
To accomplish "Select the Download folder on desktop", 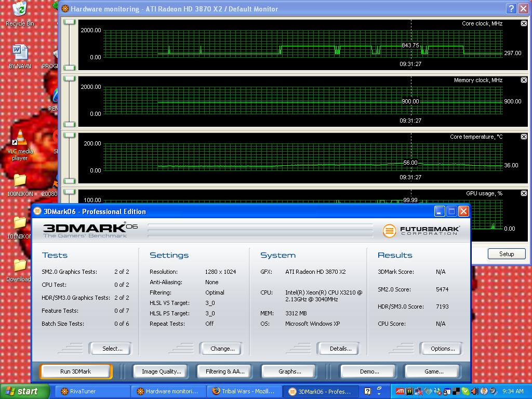I will click(19, 270).
